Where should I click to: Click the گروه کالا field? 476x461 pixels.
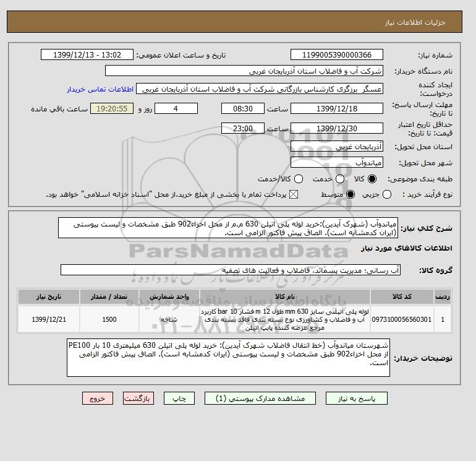click(x=231, y=270)
